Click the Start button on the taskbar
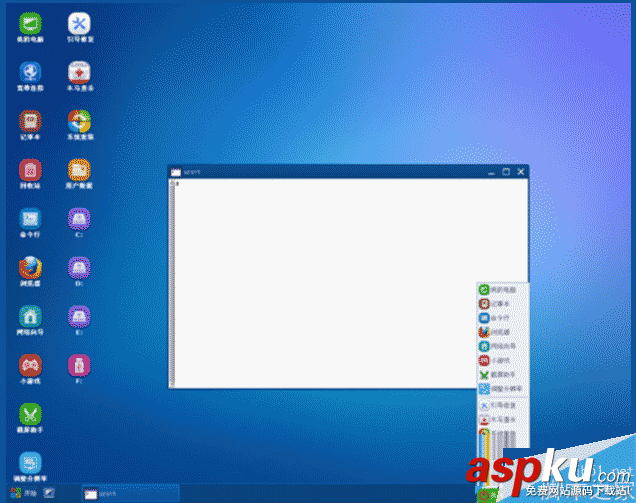This screenshot has height=503, width=636. 23,493
